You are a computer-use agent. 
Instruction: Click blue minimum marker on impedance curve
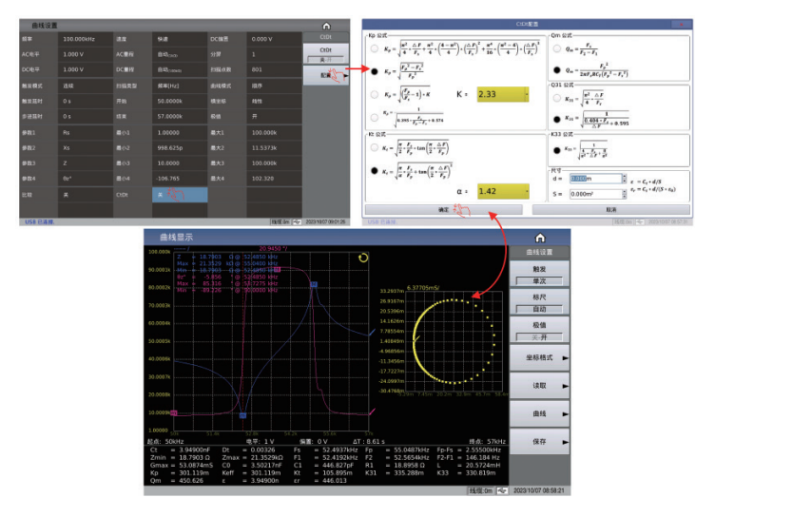tap(243, 415)
